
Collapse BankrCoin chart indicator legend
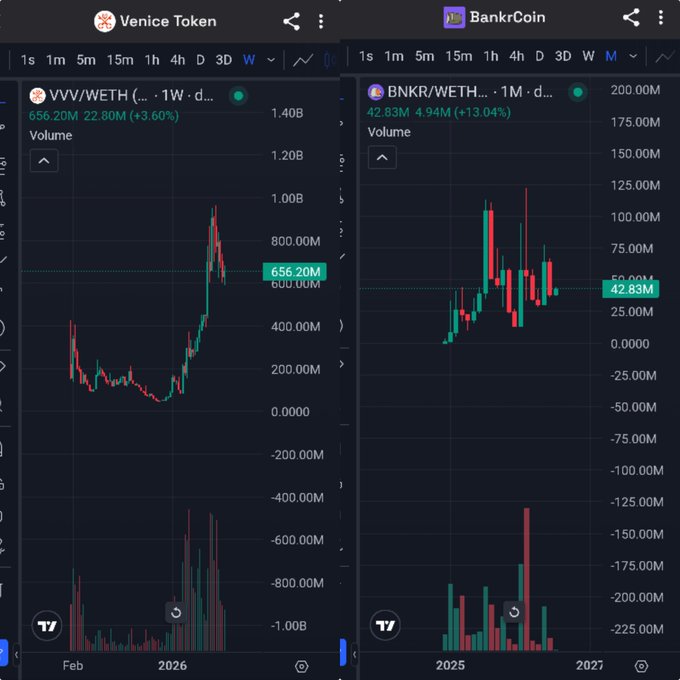tap(382, 157)
